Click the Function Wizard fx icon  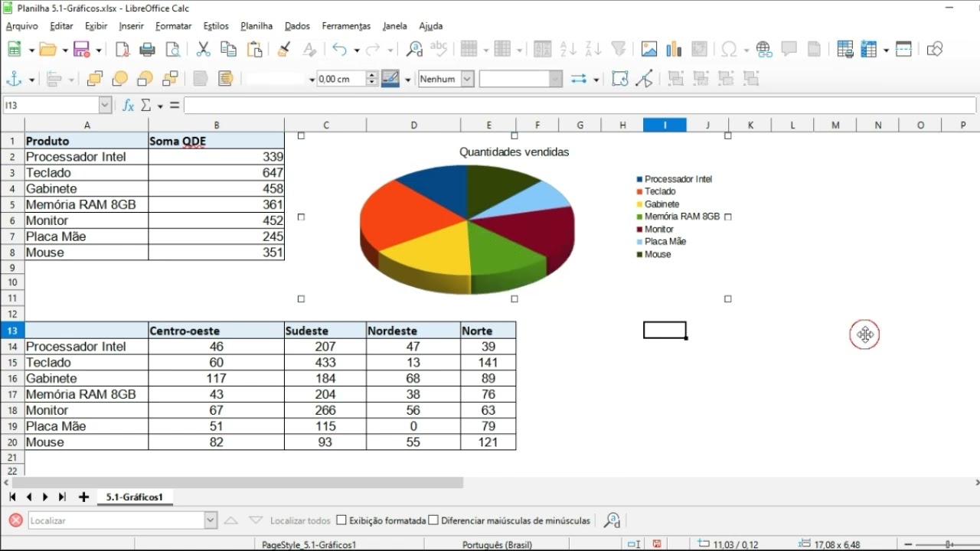[128, 105]
